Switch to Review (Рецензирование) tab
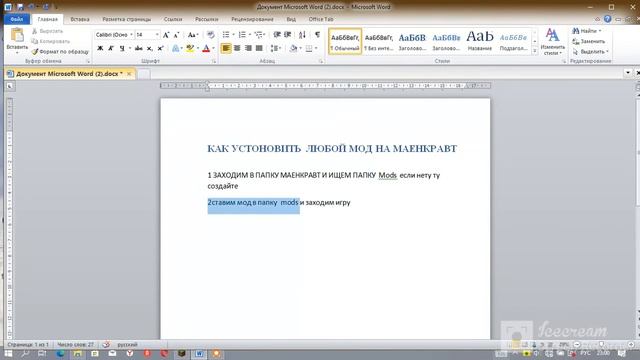The width and height of the screenshot is (640, 360). 252,19
